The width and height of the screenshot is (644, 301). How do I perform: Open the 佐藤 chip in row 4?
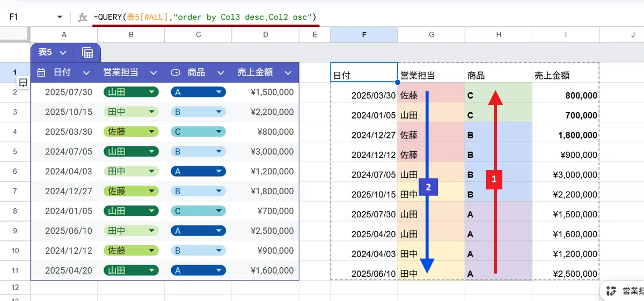(x=131, y=131)
